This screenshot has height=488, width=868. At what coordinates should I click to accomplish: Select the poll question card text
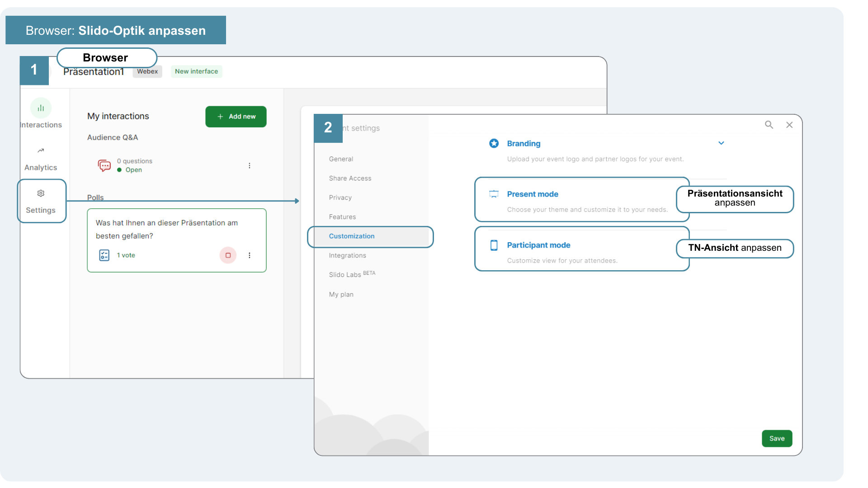(x=167, y=229)
